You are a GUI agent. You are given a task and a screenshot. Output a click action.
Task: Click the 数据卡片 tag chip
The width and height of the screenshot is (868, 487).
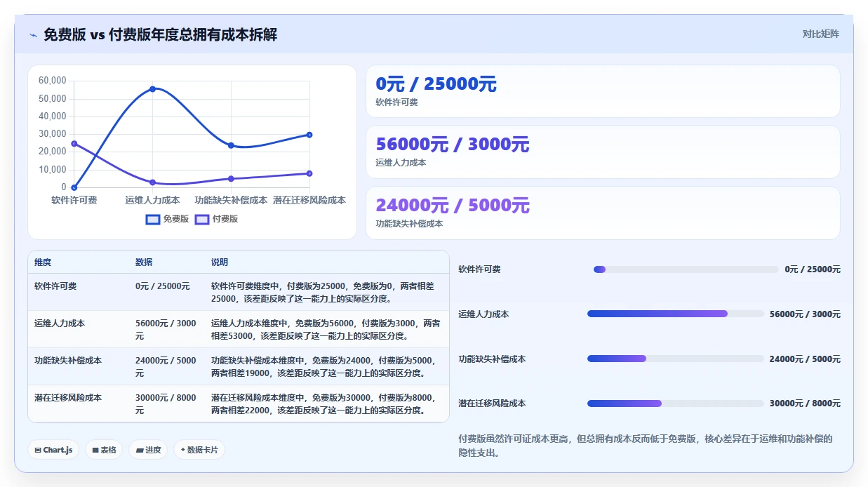pyautogui.click(x=199, y=450)
